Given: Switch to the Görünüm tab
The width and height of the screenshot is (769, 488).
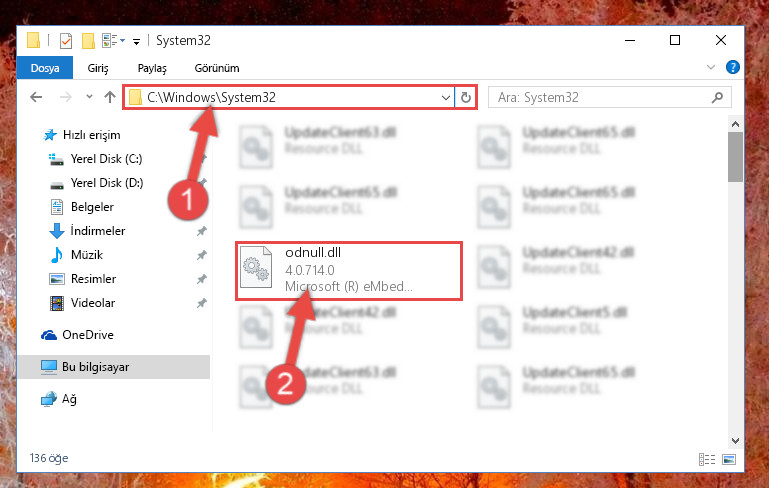Looking at the screenshot, I should [x=217, y=68].
